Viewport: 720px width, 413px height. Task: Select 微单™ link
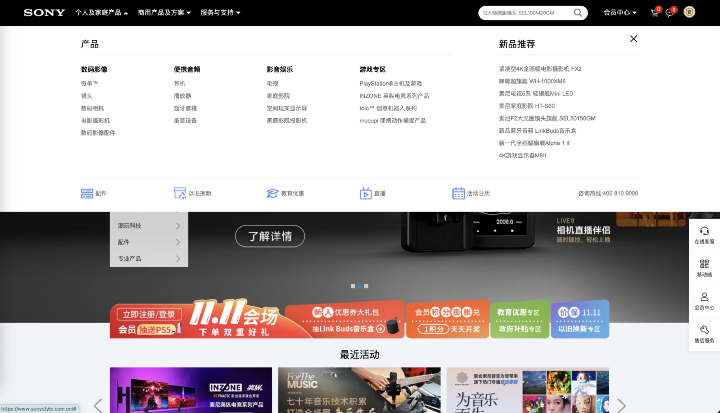pos(90,84)
